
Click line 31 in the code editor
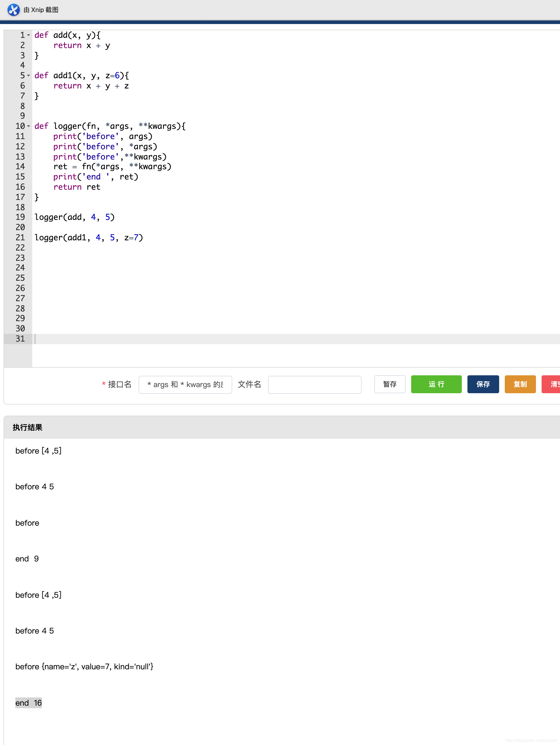coord(297,339)
